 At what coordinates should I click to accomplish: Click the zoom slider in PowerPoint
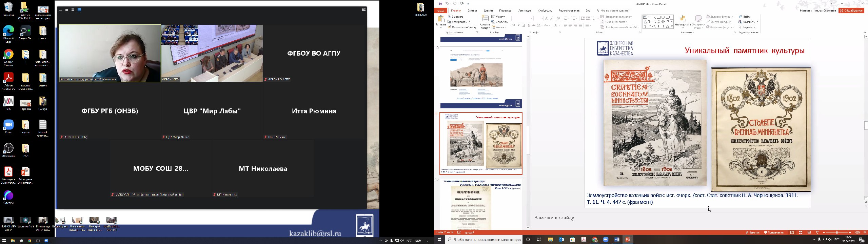pos(837,233)
